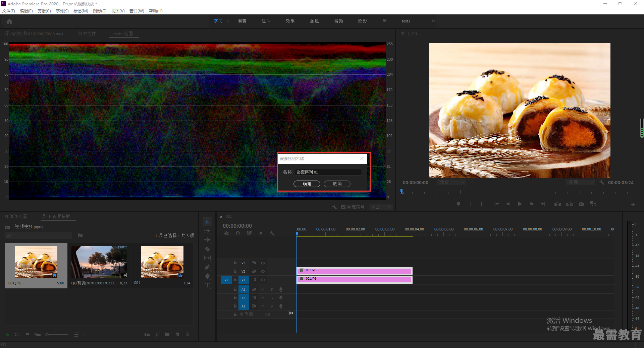This screenshot has width=644, height=348.
Task: Select the Slip tool
Action: pyautogui.click(x=207, y=258)
